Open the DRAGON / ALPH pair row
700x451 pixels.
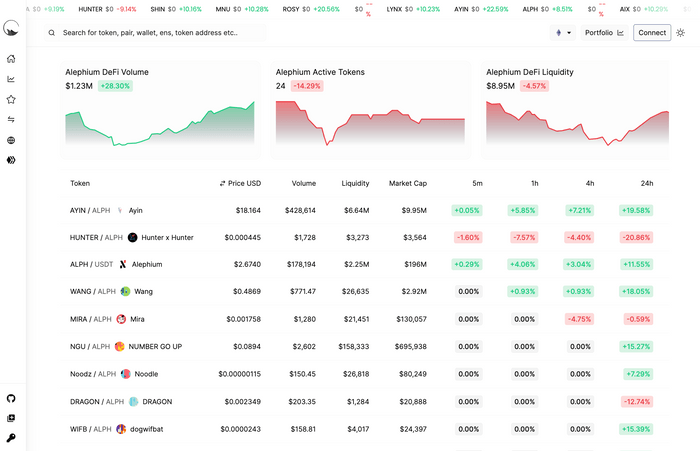pos(96,402)
